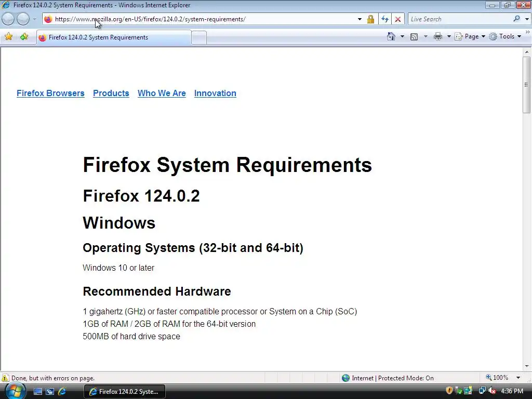
Task: Launch Internet Explorer from quick launch
Action: [62, 392]
